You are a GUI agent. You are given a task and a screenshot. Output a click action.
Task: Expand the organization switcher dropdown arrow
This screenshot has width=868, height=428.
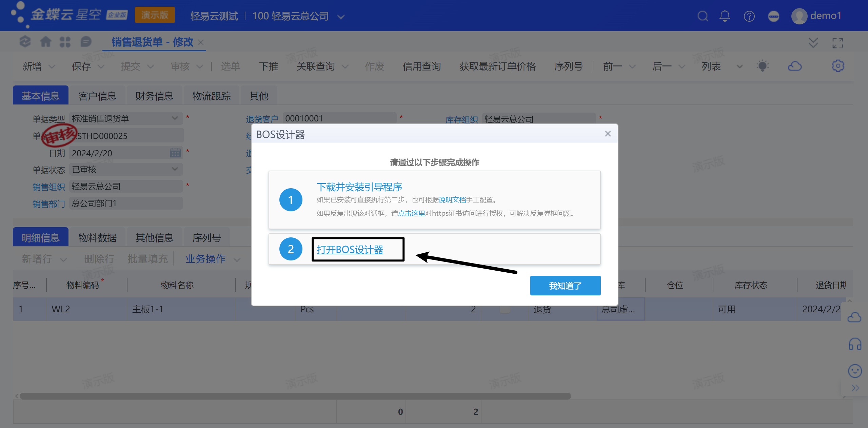341,17
